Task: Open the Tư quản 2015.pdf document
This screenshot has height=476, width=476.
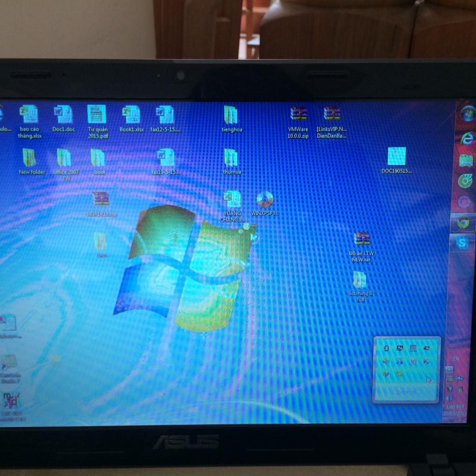Action: [98, 121]
